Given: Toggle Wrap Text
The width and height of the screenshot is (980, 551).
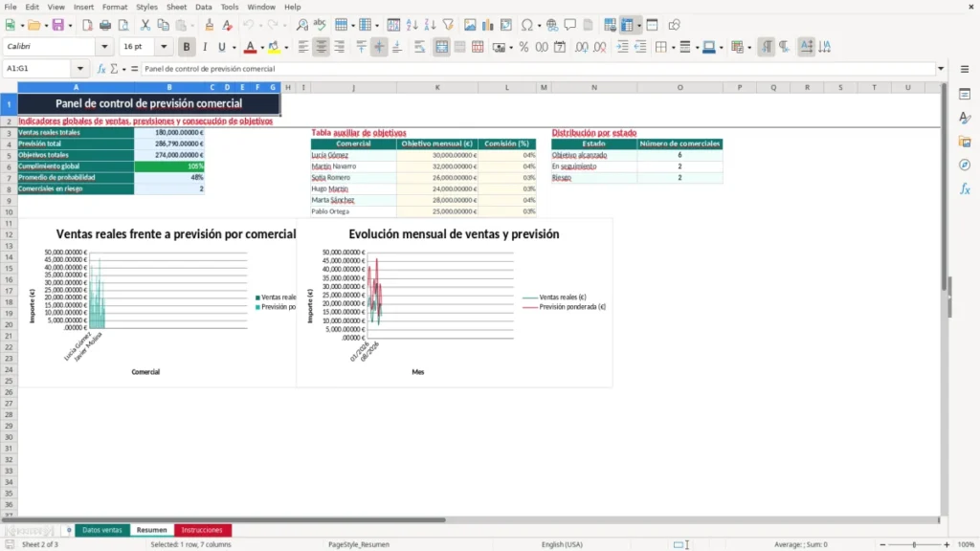Looking at the screenshot, I should pos(419,47).
